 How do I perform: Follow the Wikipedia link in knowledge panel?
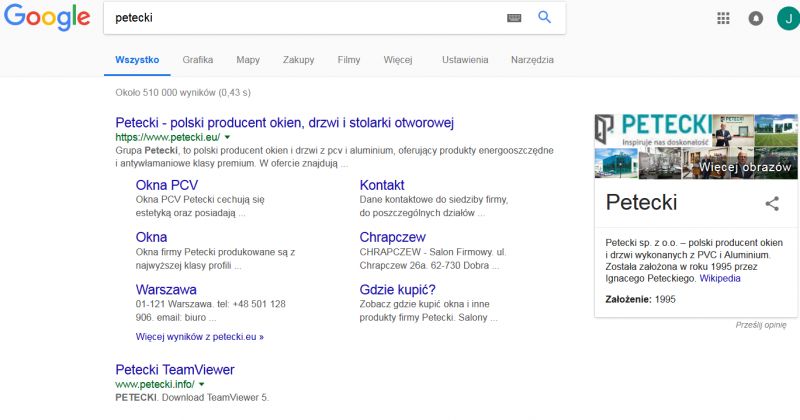pos(720,278)
